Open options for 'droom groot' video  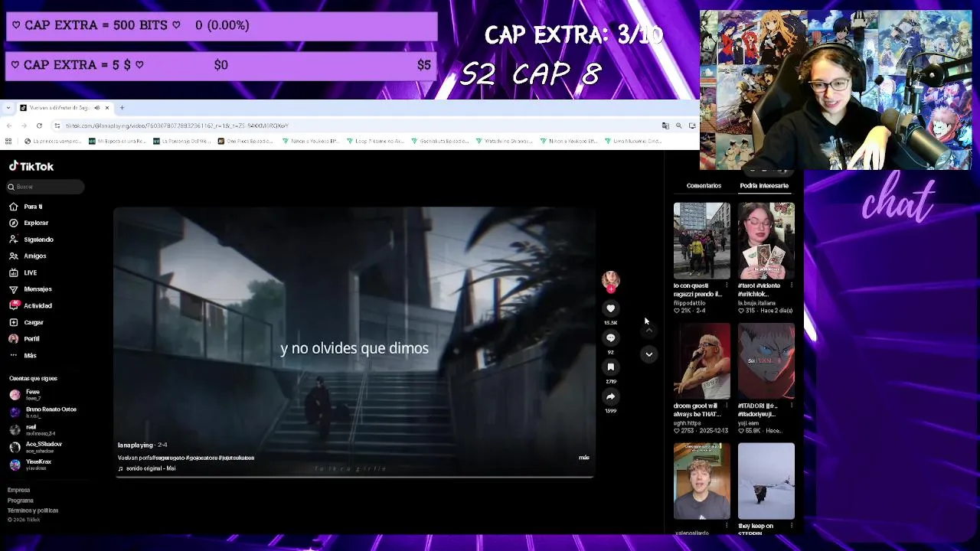click(x=727, y=406)
